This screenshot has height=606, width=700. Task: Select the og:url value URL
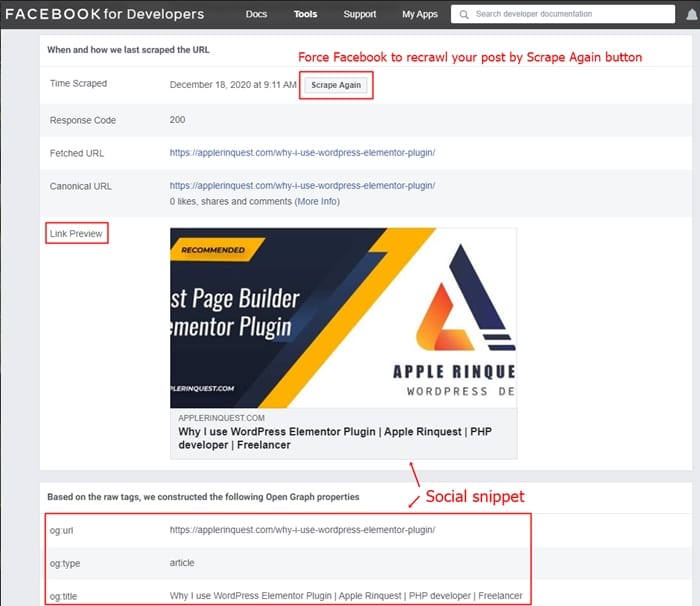point(302,530)
